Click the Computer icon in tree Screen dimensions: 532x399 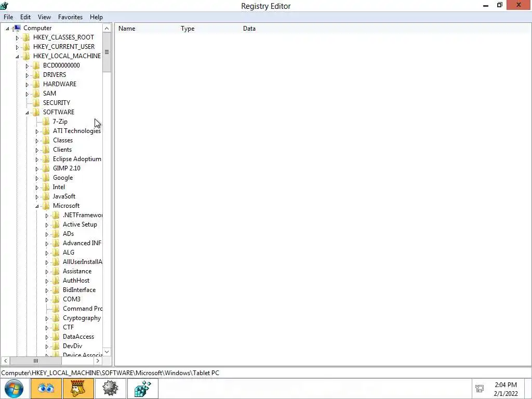point(17,28)
